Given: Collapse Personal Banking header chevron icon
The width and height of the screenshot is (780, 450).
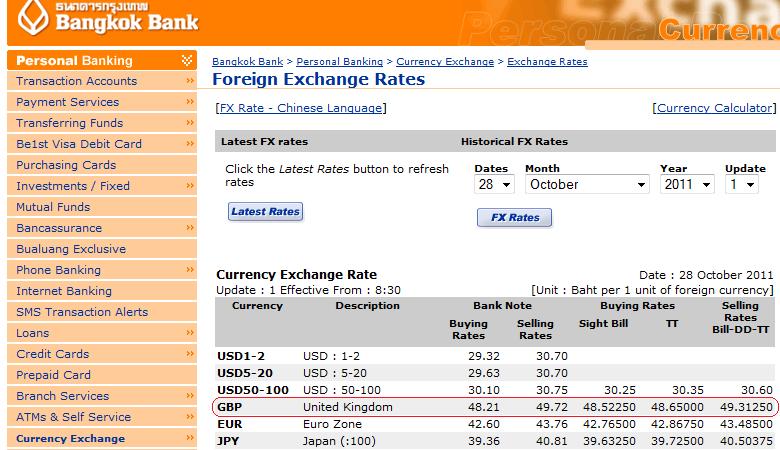Looking at the screenshot, I should tap(187, 61).
